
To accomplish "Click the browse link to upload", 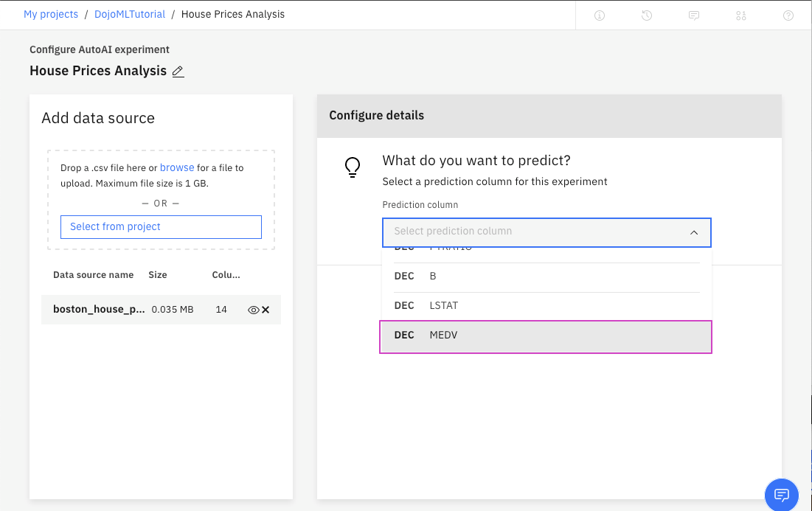I will click(x=177, y=167).
